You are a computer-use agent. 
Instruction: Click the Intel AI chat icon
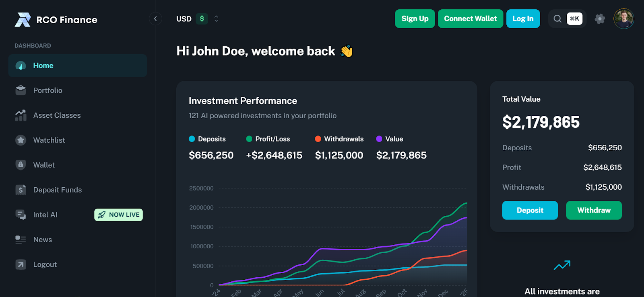point(21,215)
